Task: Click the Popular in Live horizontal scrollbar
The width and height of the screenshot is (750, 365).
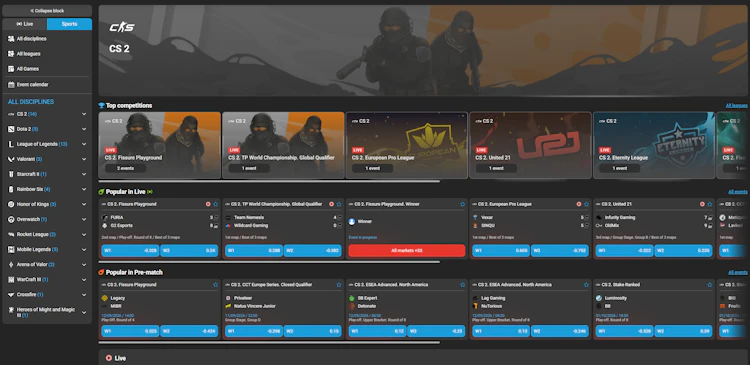Action: [x=269, y=262]
